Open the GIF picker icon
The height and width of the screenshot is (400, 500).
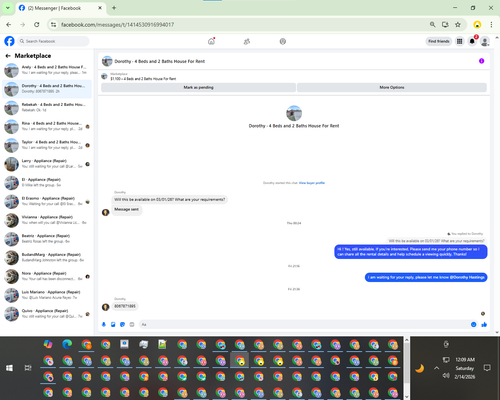[132, 324]
